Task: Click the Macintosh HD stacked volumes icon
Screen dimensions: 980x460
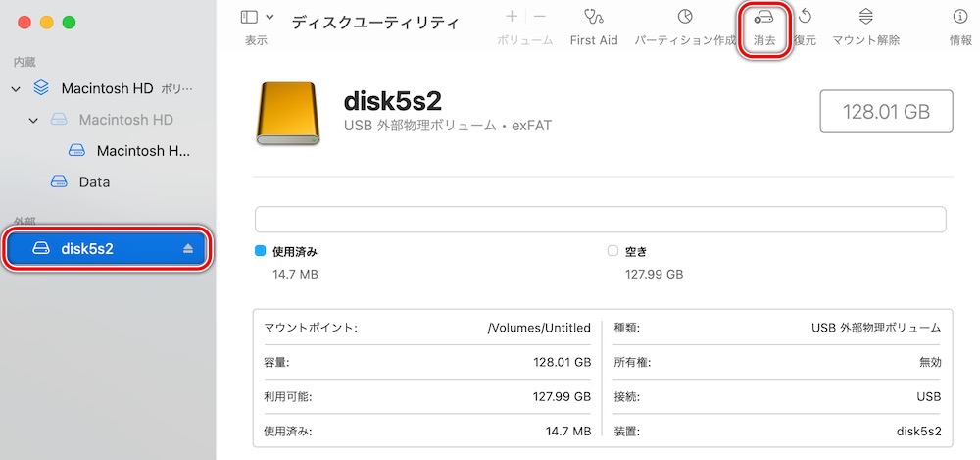Action: [x=41, y=88]
